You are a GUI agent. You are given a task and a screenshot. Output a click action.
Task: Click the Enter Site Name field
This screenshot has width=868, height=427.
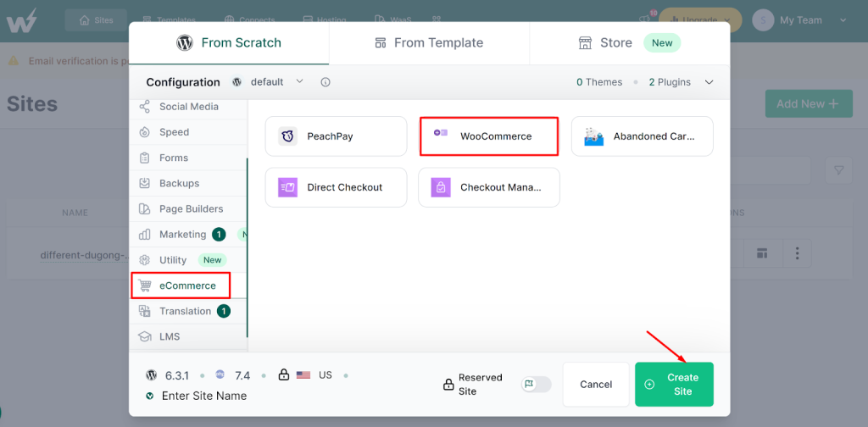(x=204, y=396)
